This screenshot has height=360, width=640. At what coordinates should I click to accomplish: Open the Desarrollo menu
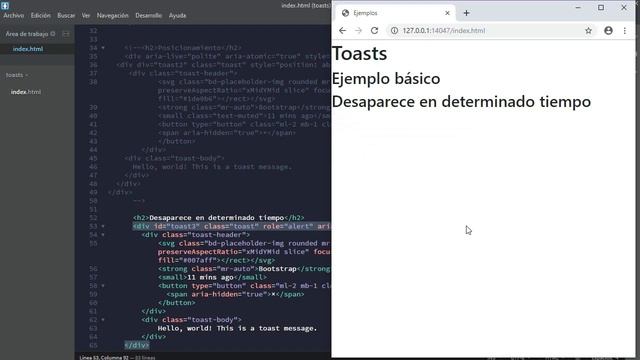point(149,16)
